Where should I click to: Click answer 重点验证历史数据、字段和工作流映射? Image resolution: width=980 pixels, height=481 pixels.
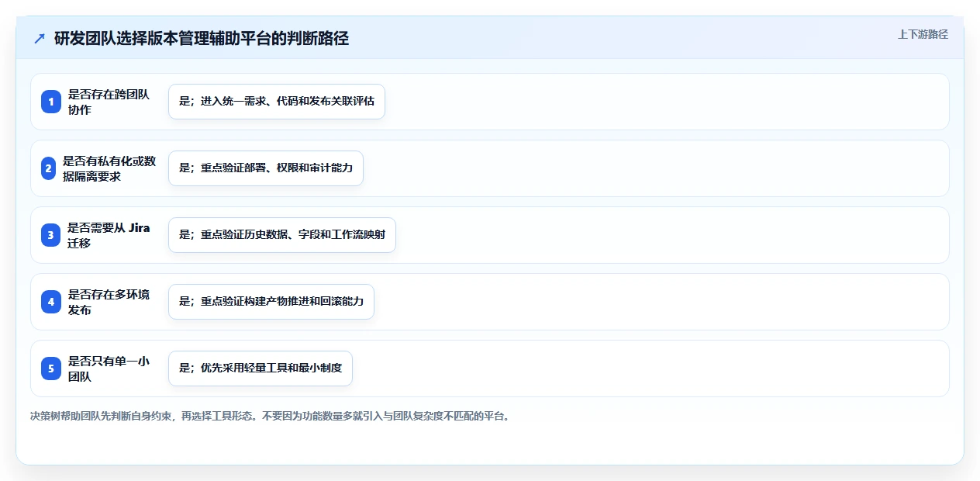[x=282, y=235]
